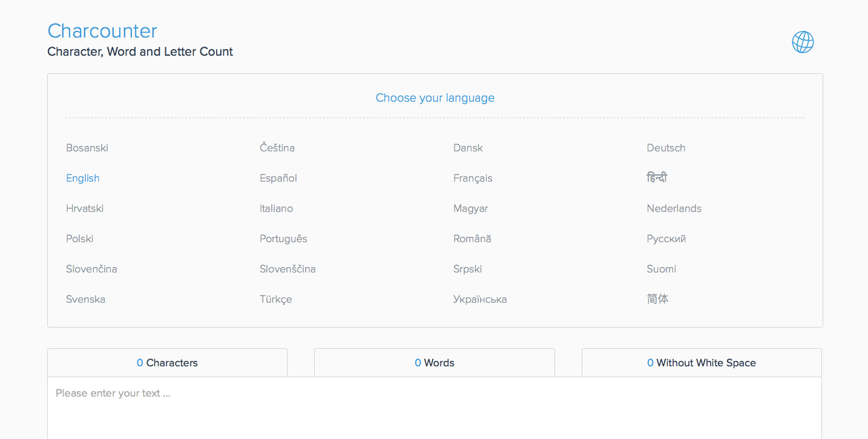The height and width of the screenshot is (439, 868).
Task: Click the globe language icon
Action: [803, 42]
